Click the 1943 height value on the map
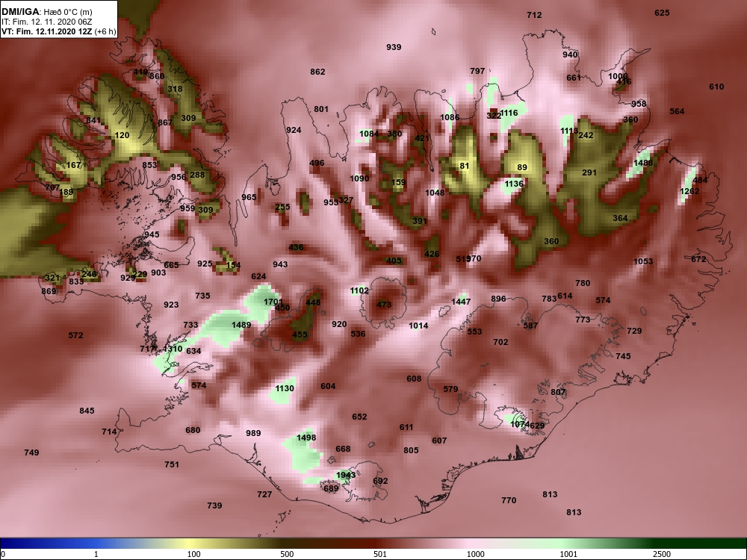 346,475
